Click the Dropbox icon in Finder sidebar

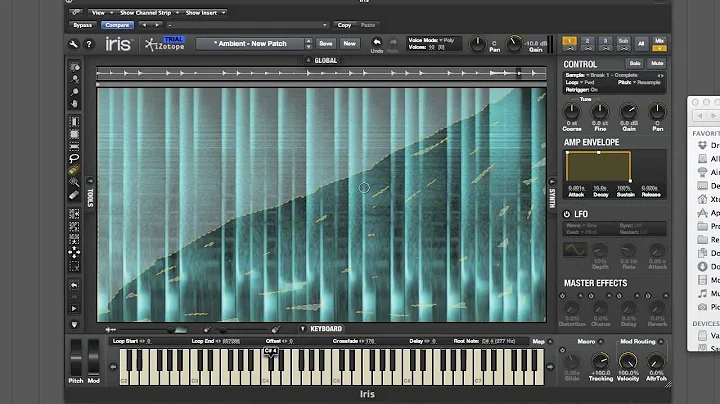click(702, 145)
